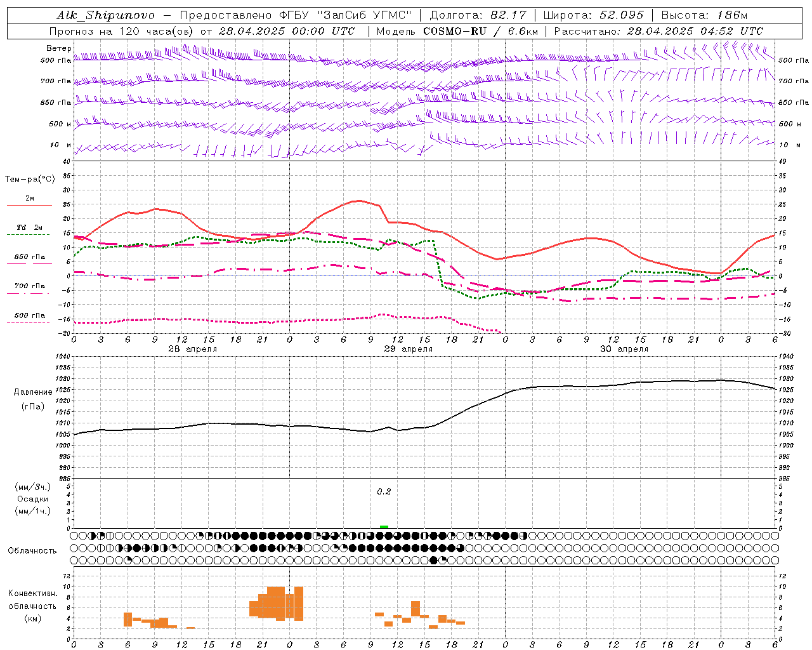Click the longitude value 82.17

point(508,15)
